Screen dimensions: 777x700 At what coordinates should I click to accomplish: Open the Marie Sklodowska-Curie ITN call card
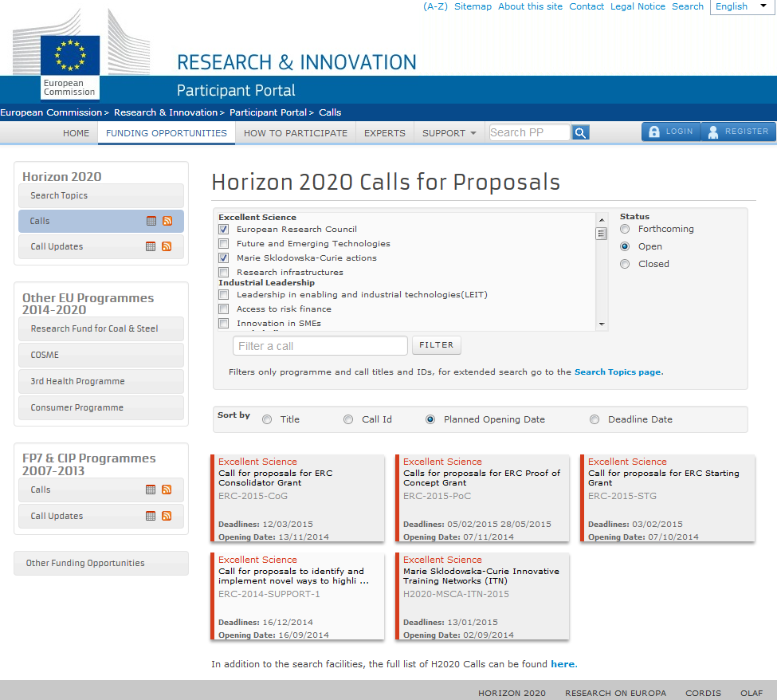[482, 596]
